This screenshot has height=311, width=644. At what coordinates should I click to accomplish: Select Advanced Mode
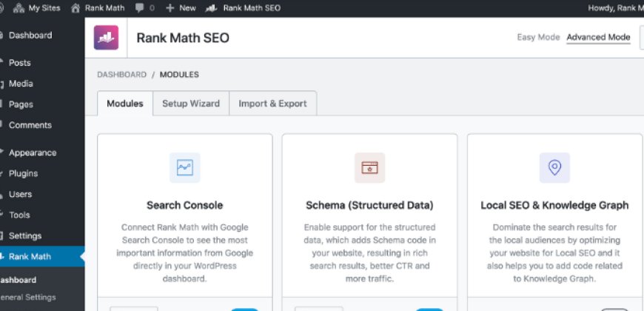tap(598, 38)
